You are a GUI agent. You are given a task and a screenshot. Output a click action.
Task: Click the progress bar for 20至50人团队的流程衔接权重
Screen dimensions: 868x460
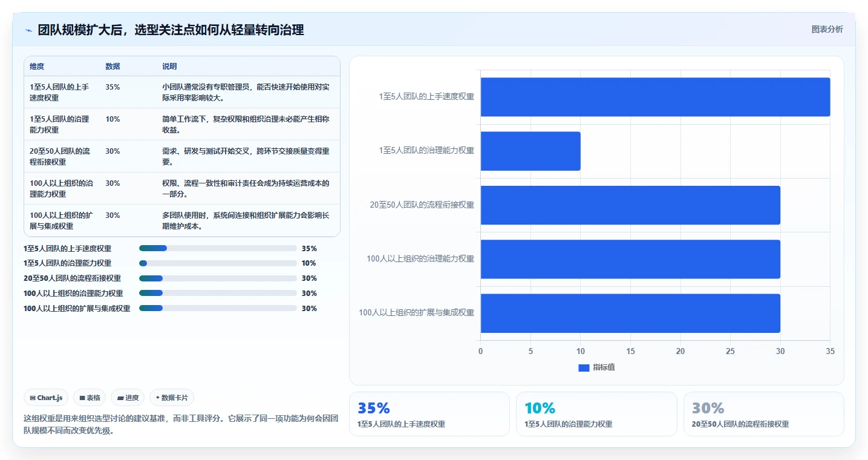pos(218,278)
